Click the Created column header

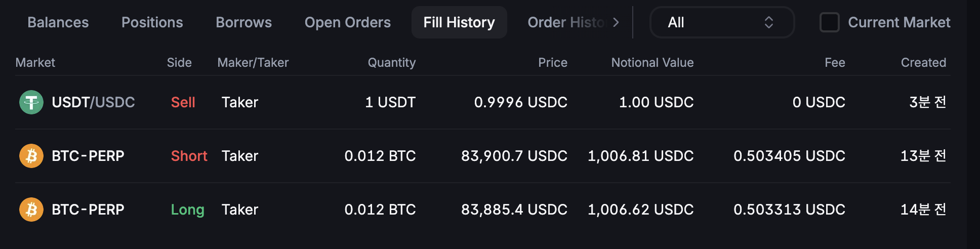click(923, 63)
